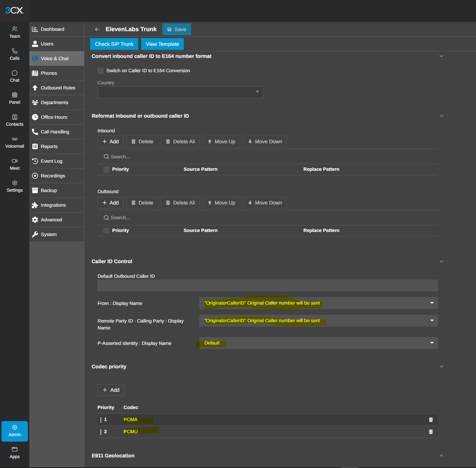This screenshot has width=476, height=468.
Task: Open Departments in admin menu
Action: click(x=57, y=103)
